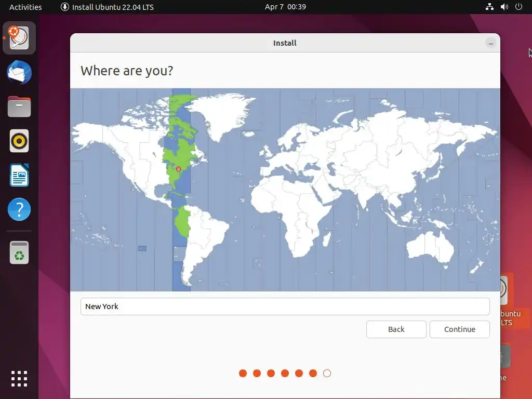The image size is (532, 399).
Task: Click the network status icon in top bar
Action: [489, 7]
